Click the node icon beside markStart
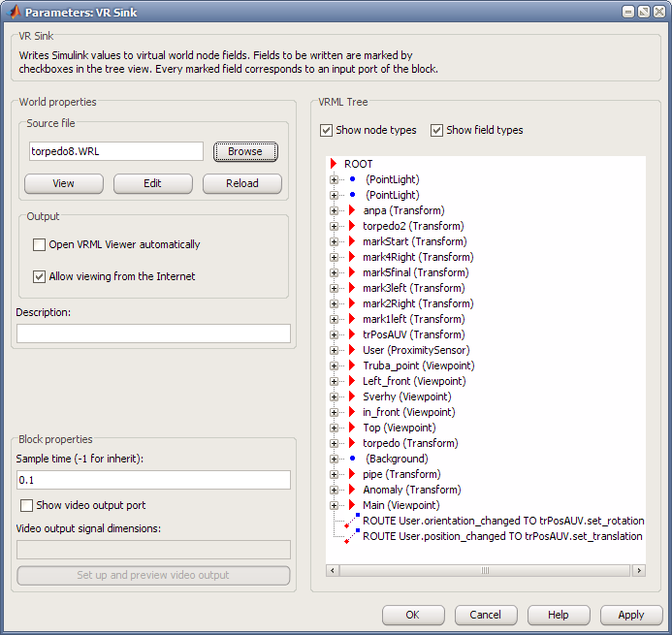The height and width of the screenshot is (635, 672). point(352,241)
